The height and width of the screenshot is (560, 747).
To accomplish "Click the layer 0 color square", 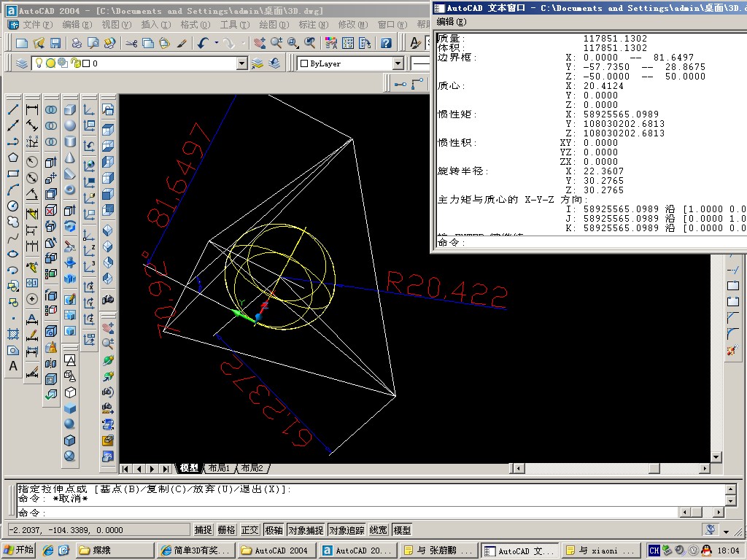I will [86, 63].
